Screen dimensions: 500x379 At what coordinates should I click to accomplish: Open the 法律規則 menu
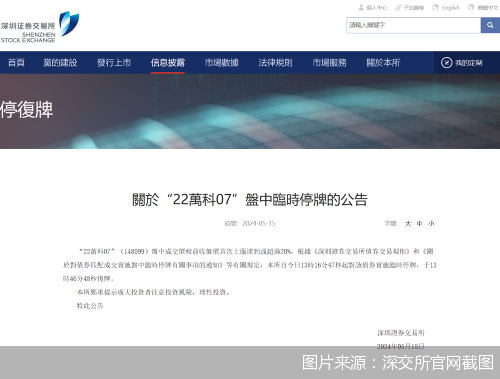(275, 62)
